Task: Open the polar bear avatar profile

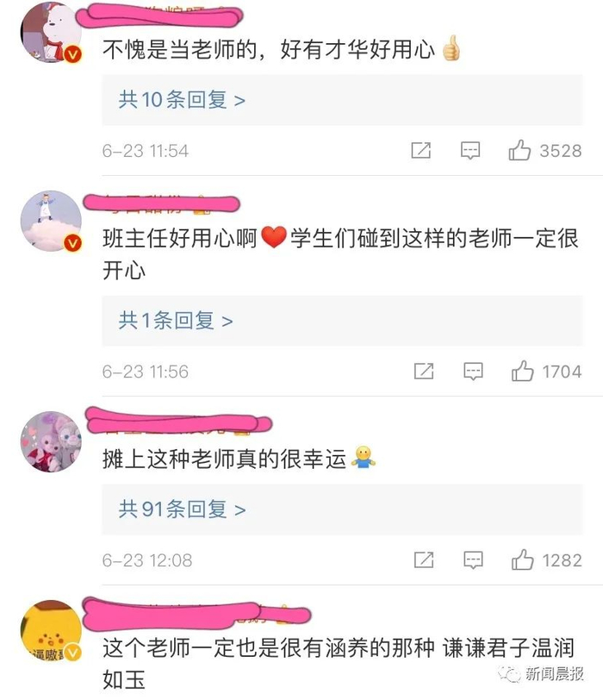Action: click(x=51, y=31)
